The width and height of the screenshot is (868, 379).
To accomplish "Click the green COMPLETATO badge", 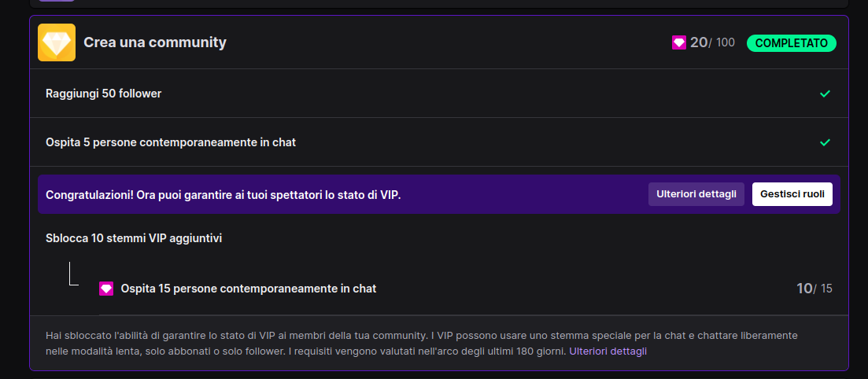I will [791, 42].
